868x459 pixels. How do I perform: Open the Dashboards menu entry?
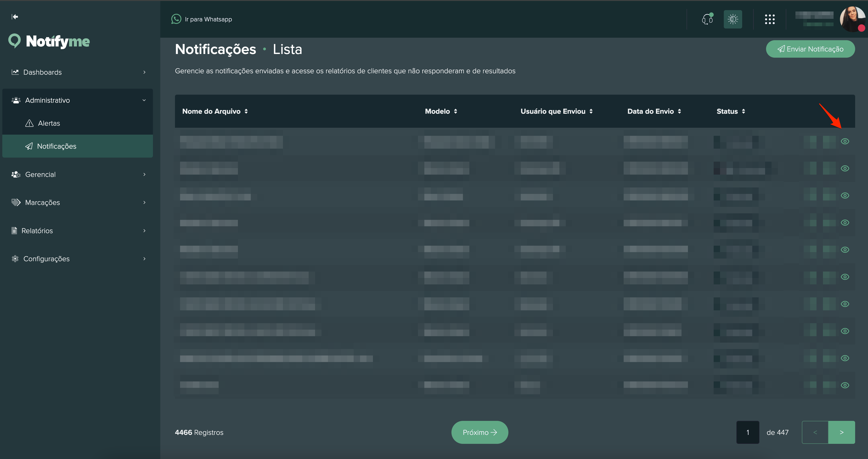[42, 72]
